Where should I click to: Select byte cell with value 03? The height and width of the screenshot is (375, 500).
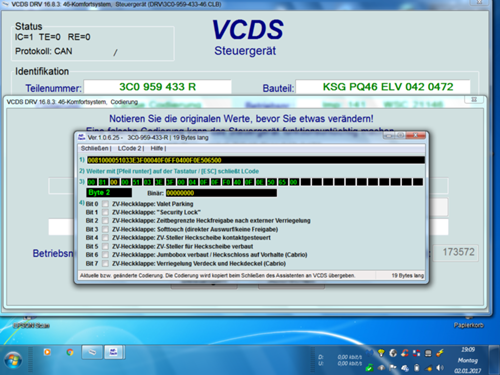pyautogui.click(x=148, y=182)
